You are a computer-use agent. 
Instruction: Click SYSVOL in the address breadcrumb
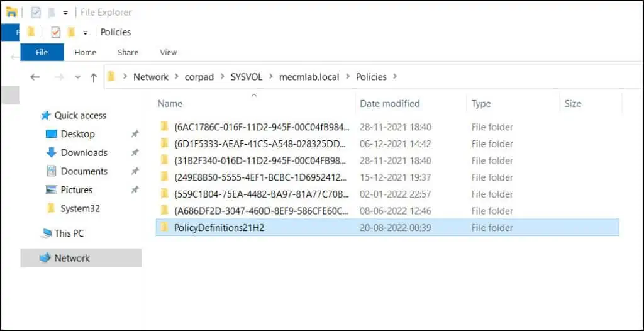coord(247,77)
